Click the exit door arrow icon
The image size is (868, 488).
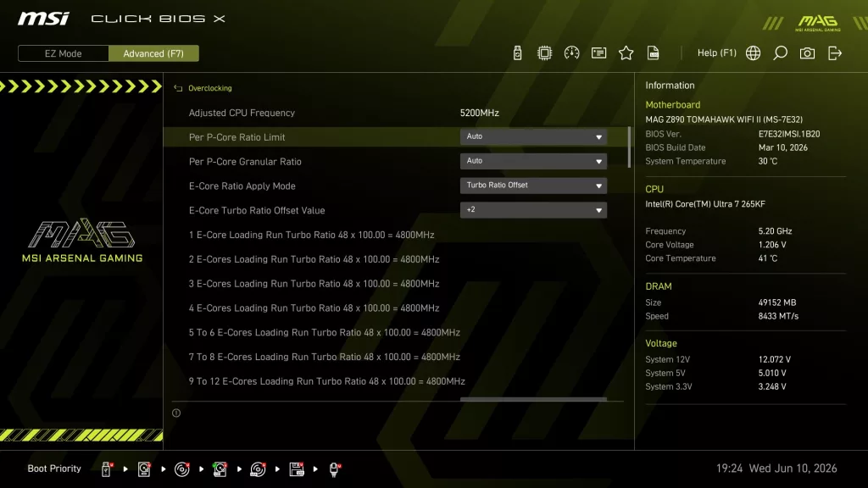tap(835, 53)
